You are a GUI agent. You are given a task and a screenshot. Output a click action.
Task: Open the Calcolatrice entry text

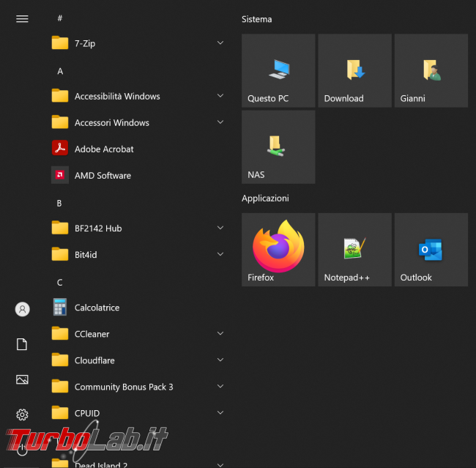click(x=97, y=308)
